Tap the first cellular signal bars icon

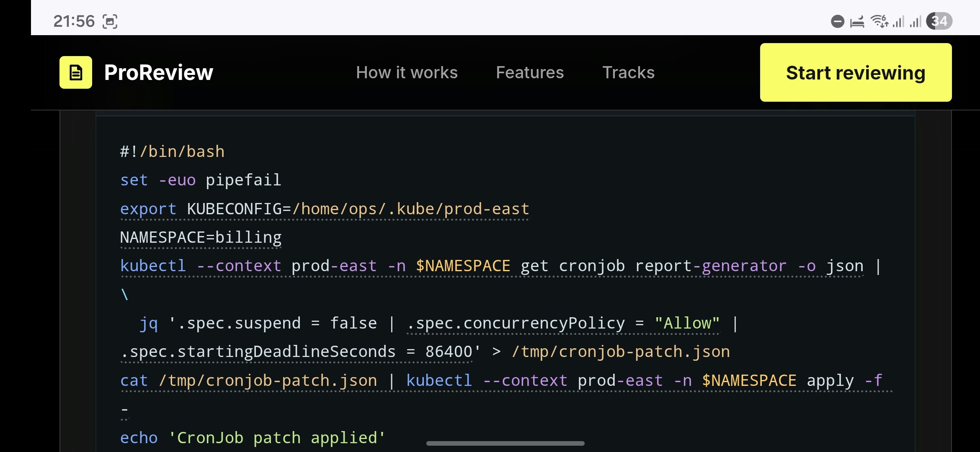tap(898, 21)
